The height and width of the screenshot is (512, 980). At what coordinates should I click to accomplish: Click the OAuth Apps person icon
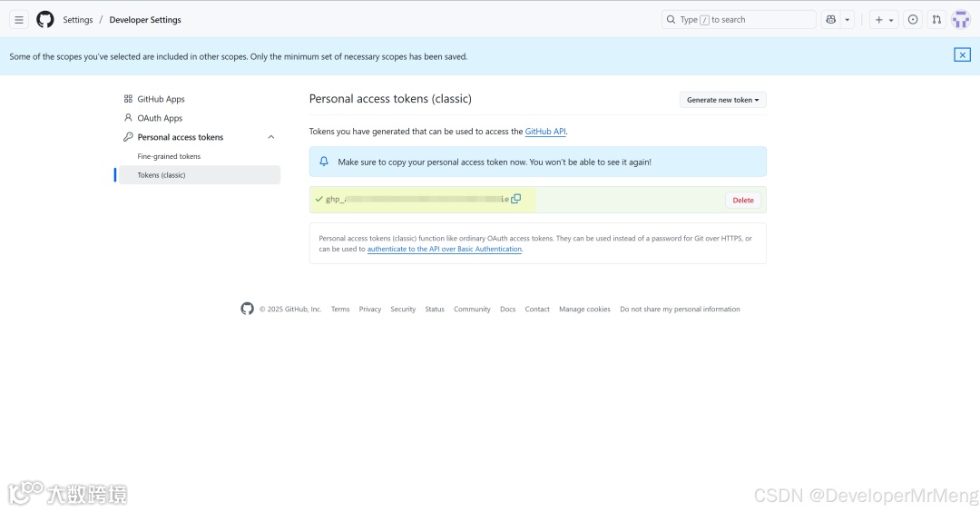tap(128, 117)
